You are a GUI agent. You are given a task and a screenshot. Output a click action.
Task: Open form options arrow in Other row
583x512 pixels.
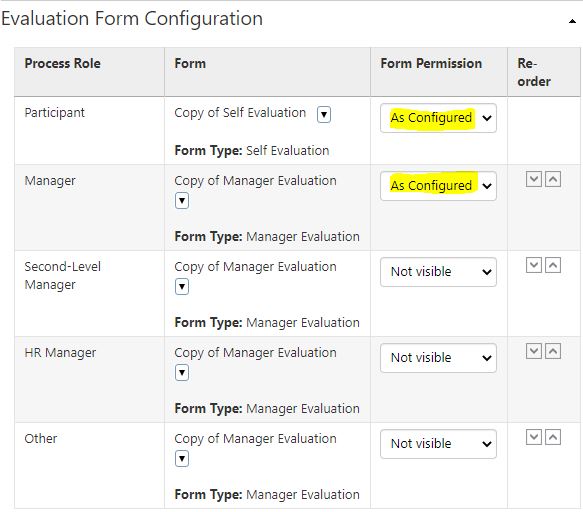182,458
